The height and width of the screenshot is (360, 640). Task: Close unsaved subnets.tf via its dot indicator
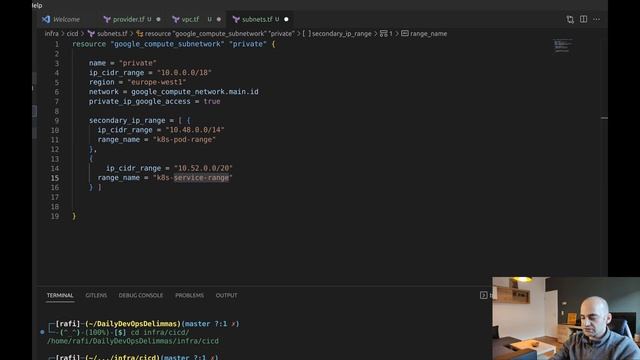tap(286, 19)
